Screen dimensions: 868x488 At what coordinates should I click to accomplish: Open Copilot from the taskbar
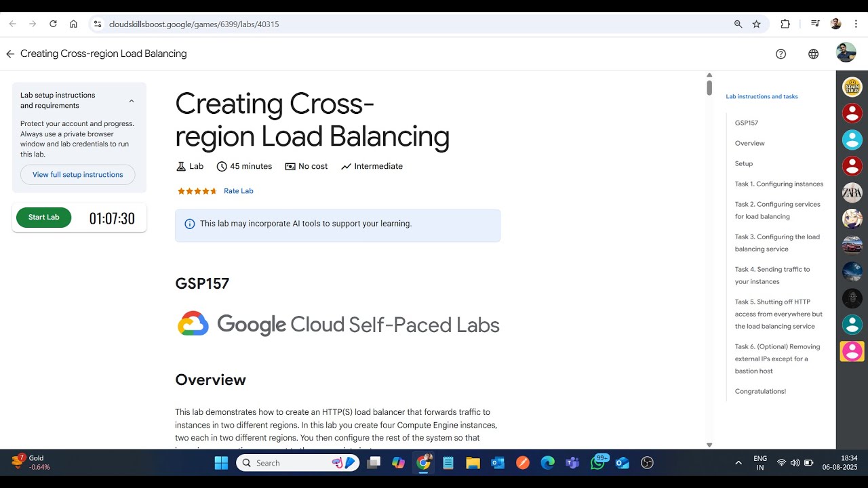[398, 463]
